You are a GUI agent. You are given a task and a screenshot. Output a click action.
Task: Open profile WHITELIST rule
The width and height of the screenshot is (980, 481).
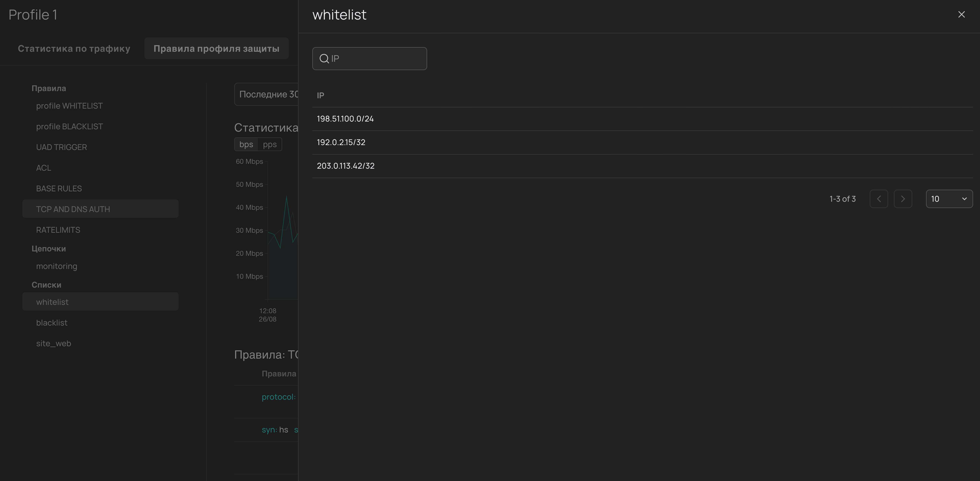pos(100,106)
